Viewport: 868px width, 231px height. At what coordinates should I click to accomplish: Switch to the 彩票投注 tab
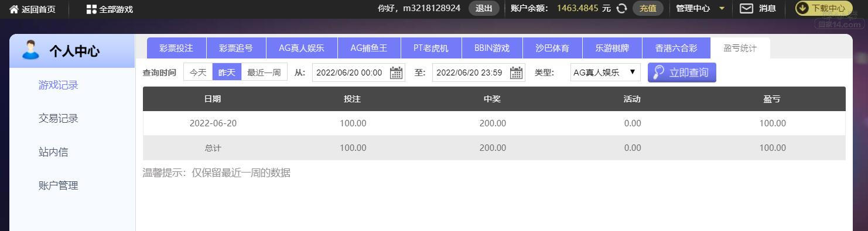coord(176,48)
